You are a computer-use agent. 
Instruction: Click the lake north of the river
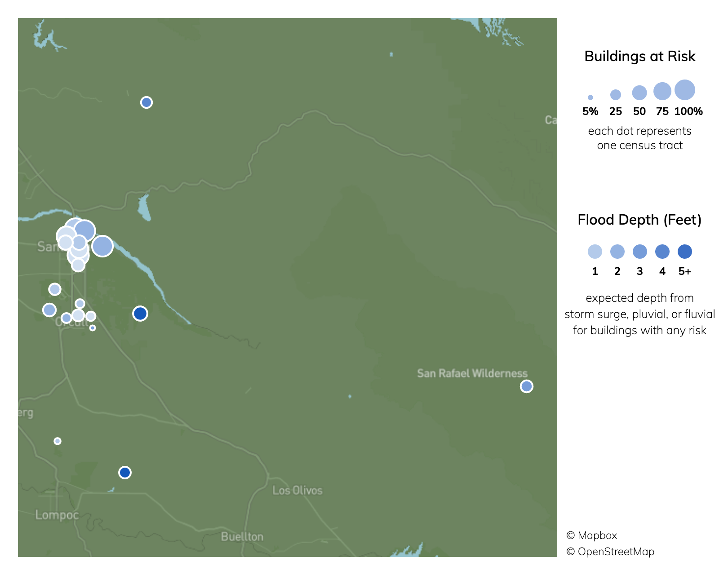(144, 208)
